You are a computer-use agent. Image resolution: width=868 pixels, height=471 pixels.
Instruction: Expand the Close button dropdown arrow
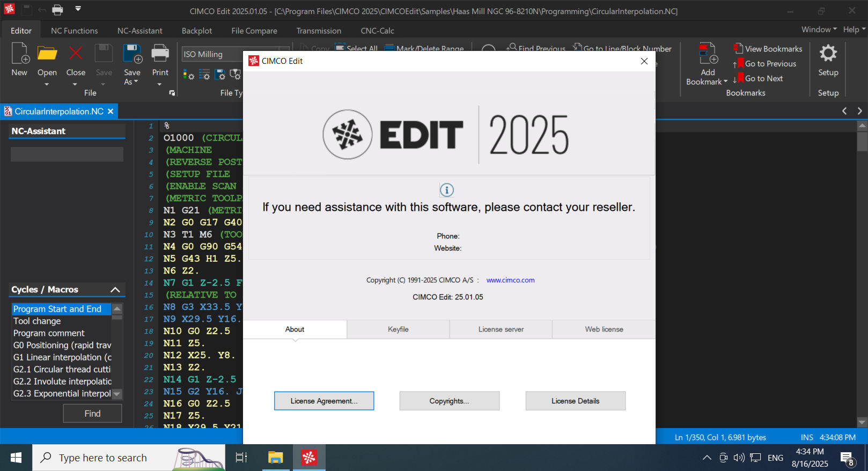tap(75, 84)
